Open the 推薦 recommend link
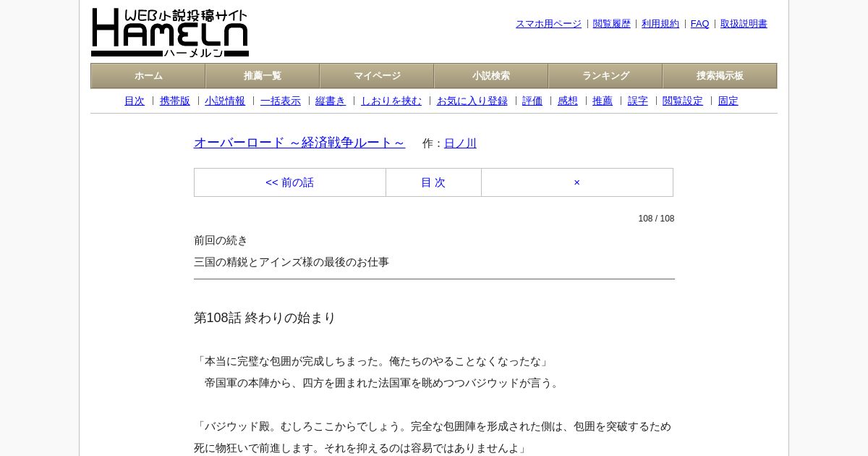Image resolution: width=868 pixels, height=456 pixels. 603,101
